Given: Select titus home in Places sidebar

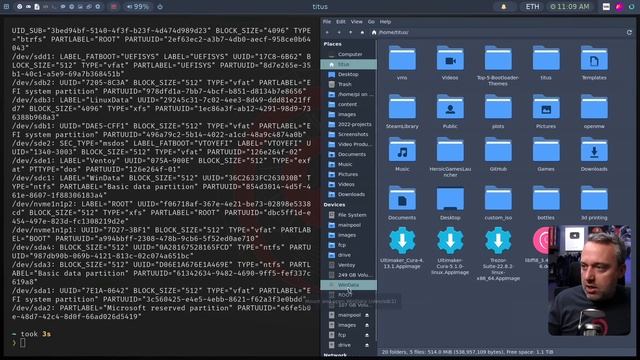Looking at the screenshot, I should (348, 64).
